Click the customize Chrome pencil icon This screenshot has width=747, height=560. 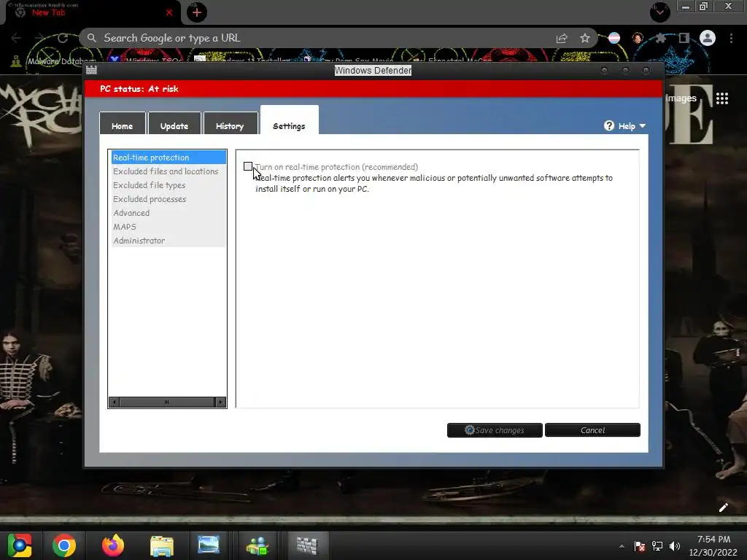(x=723, y=507)
